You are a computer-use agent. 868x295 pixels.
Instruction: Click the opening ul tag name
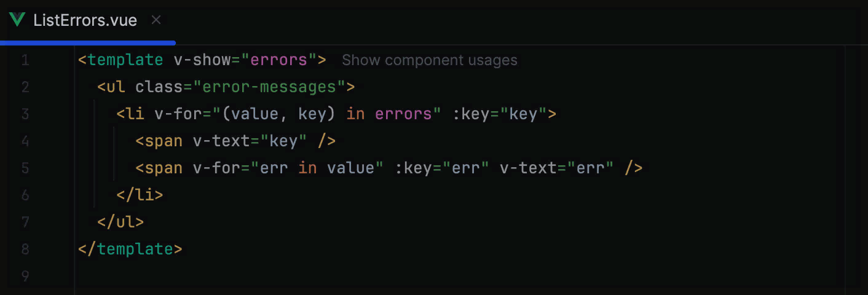[116, 87]
